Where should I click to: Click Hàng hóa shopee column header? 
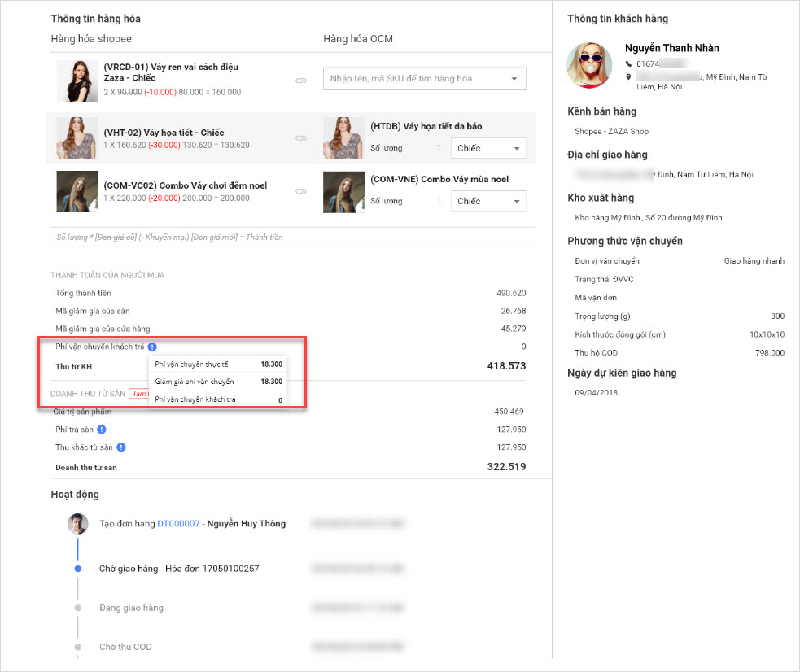(91, 39)
